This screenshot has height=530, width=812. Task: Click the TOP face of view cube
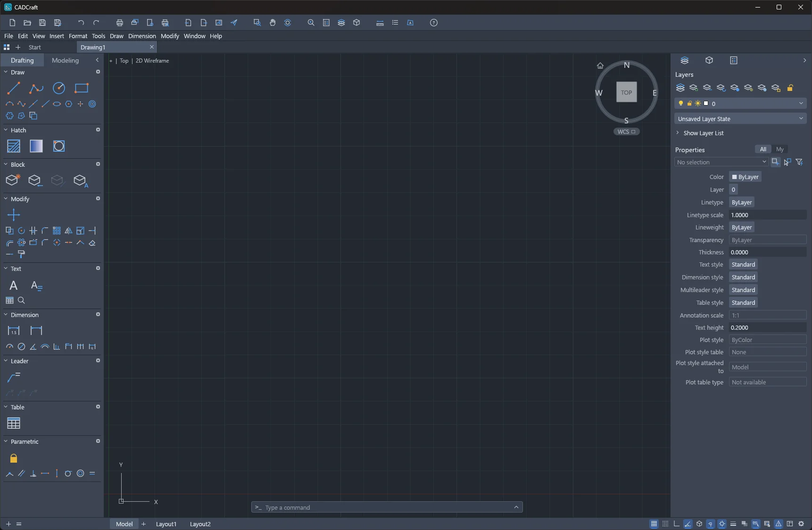click(x=626, y=92)
